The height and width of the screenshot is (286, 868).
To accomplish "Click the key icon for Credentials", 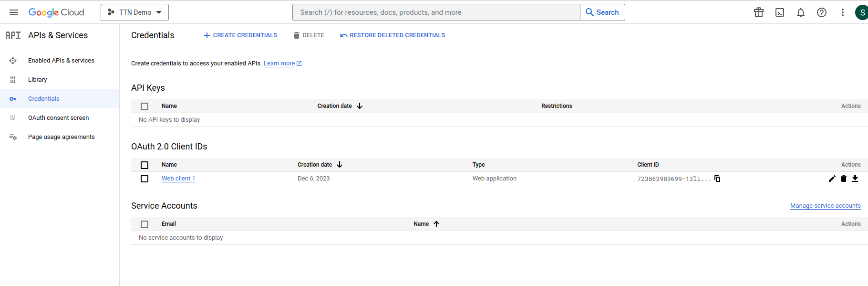I will [13, 99].
